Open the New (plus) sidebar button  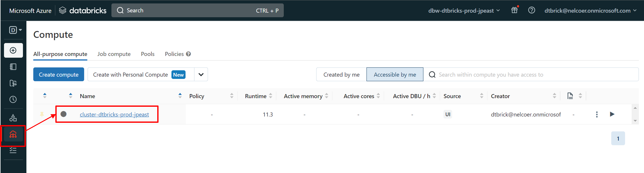[13, 50]
